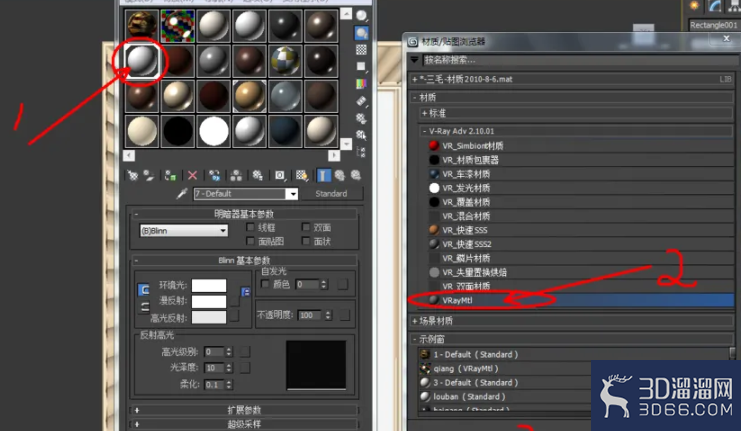741x431 pixels.
Task: Click the Material ID Channel icon
Action: coord(280,176)
